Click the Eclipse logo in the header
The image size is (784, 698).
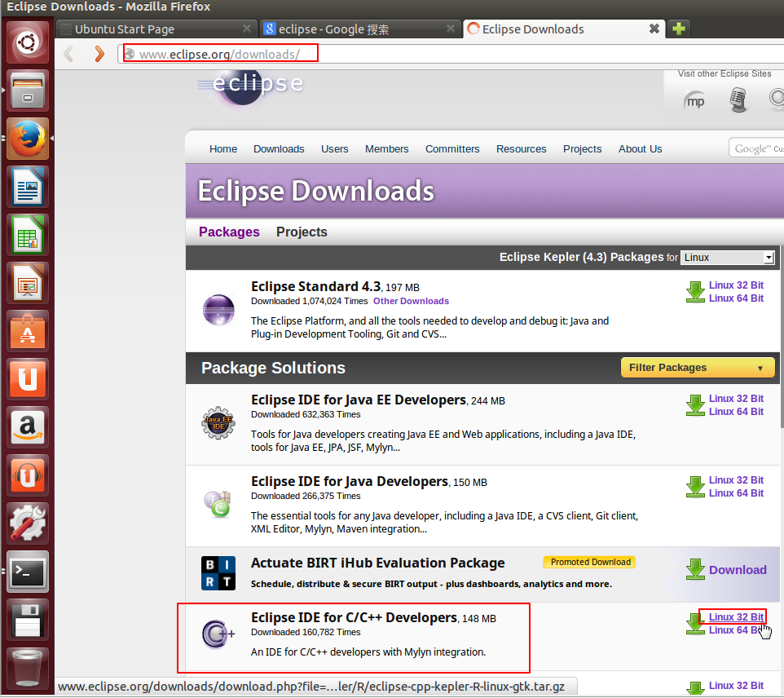250,87
